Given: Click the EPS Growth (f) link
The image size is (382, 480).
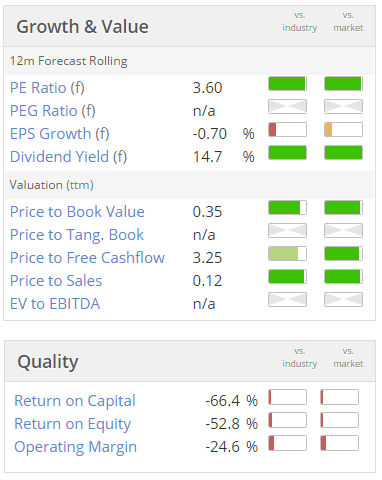Looking at the screenshot, I should pyautogui.click(x=60, y=134).
